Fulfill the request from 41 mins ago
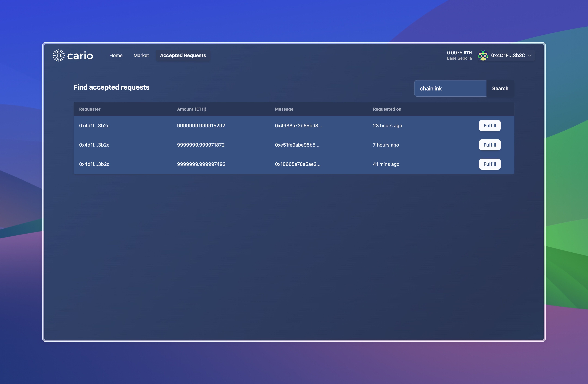588x384 pixels. click(490, 164)
